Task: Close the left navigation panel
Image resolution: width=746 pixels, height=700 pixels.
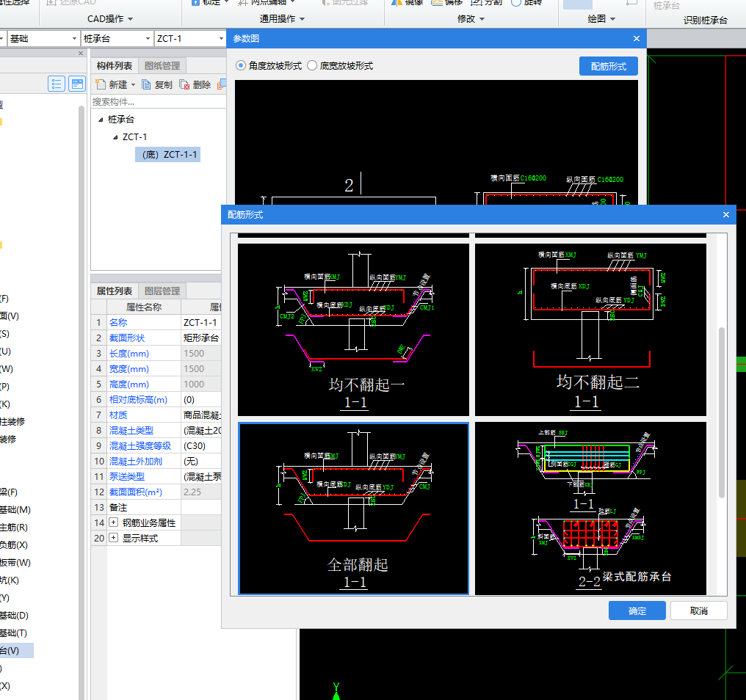Action: click(x=81, y=54)
